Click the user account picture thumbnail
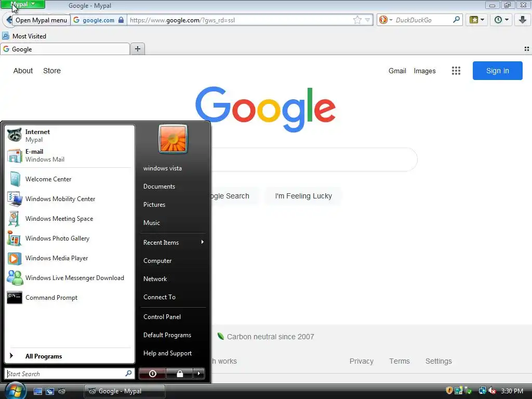Viewport: 532px width, 399px height. 172,139
